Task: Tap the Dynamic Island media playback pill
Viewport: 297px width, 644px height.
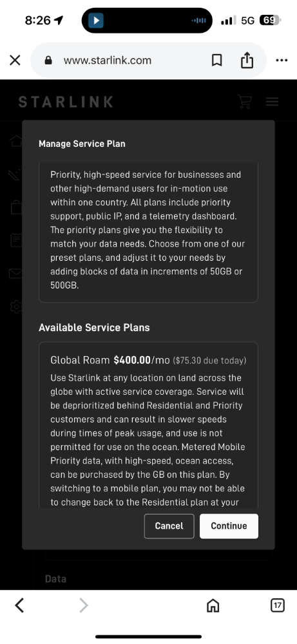Action: (x=147, y=20)
